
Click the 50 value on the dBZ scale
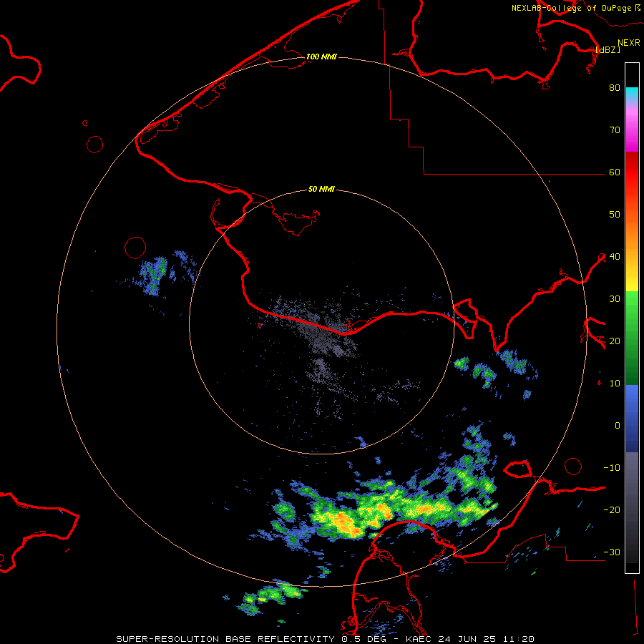click(615, 215)
